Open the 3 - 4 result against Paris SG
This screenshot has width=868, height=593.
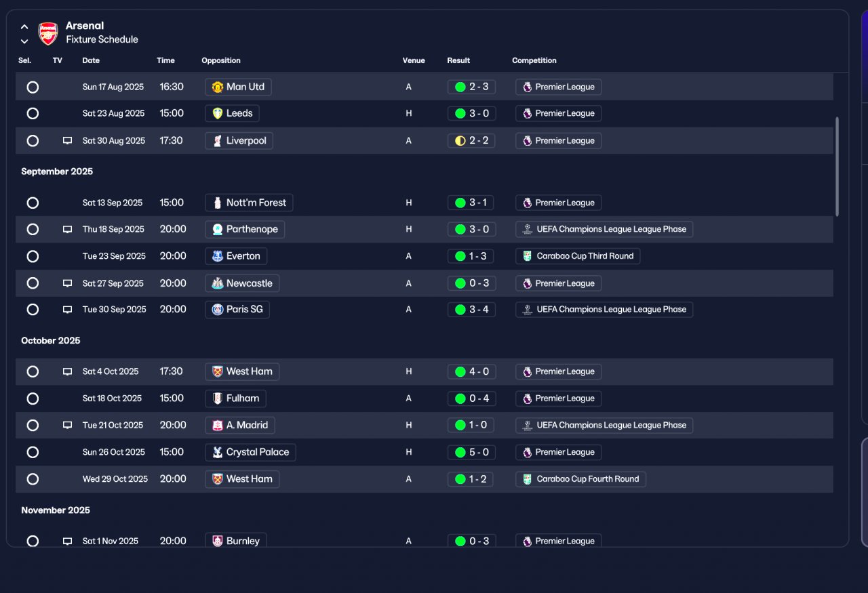(471, 309)
